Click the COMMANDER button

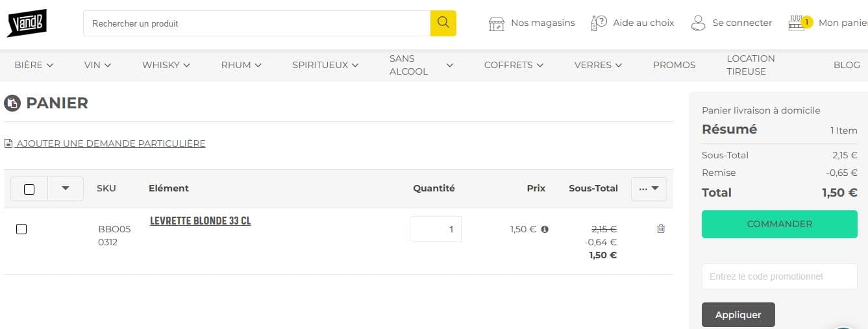779,224
